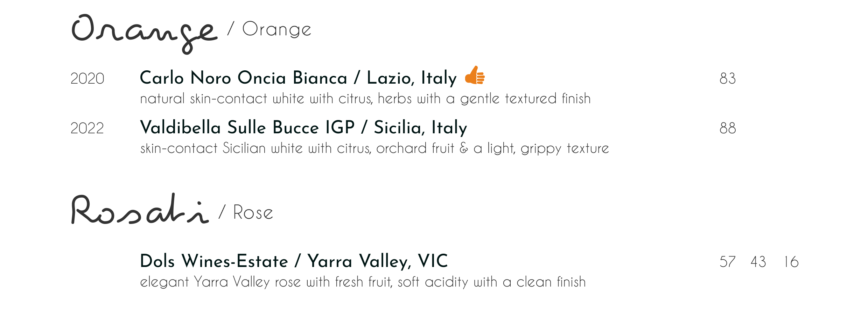Click the handwritten Rosati section heading
The image size is (868, 324).
140,210
